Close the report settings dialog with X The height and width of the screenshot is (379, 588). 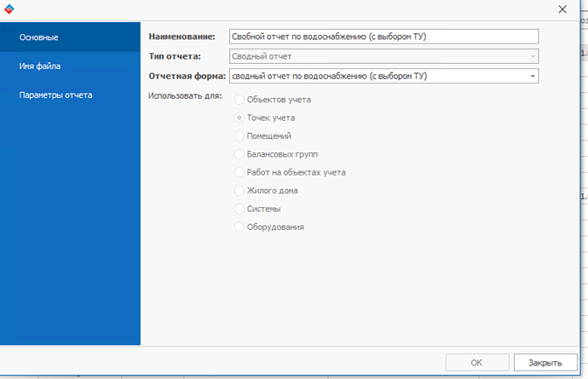tap(562, 9)
